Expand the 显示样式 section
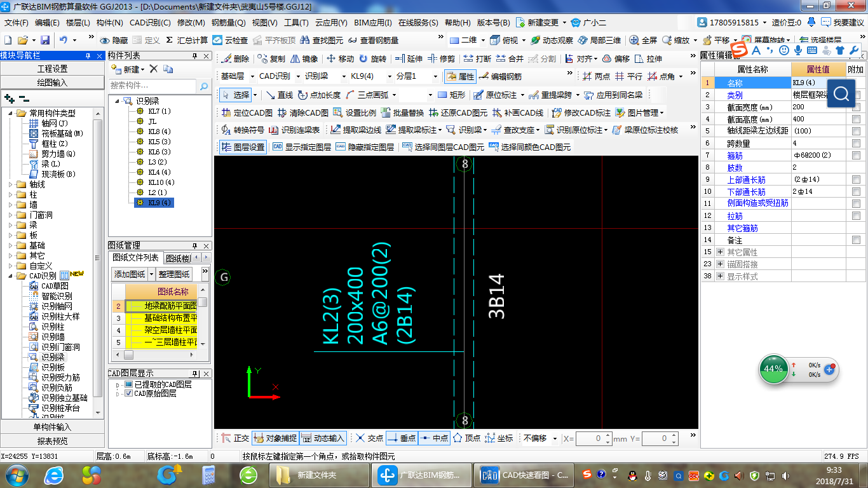Viewport: 868px width, 488px height. 720,276
